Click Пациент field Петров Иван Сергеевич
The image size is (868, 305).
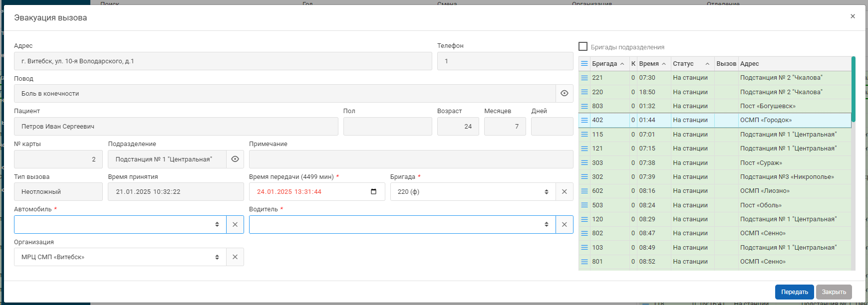pyautogui.click(x=176, y=127)
